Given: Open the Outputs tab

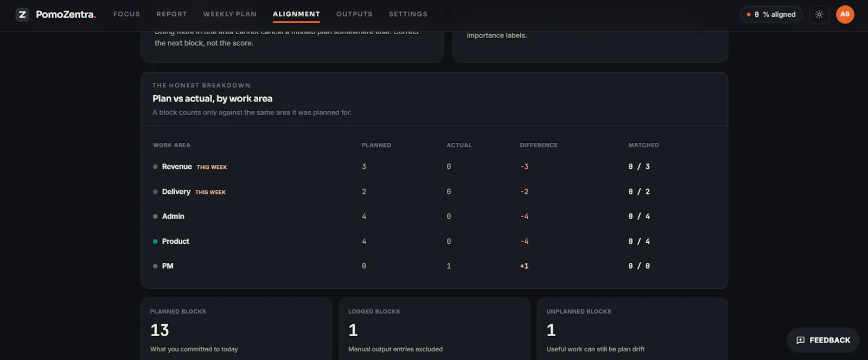Looking at the screenshot, I should coord(354,14).
